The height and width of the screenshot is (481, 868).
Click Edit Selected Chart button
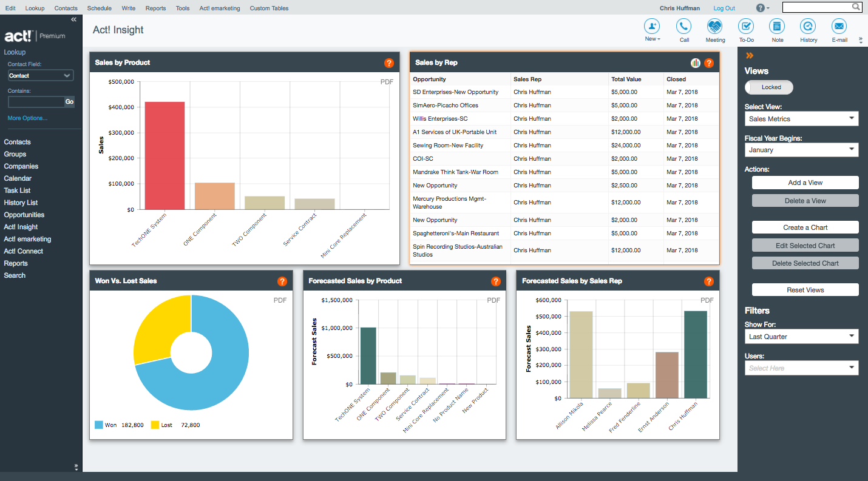[805, 246]
